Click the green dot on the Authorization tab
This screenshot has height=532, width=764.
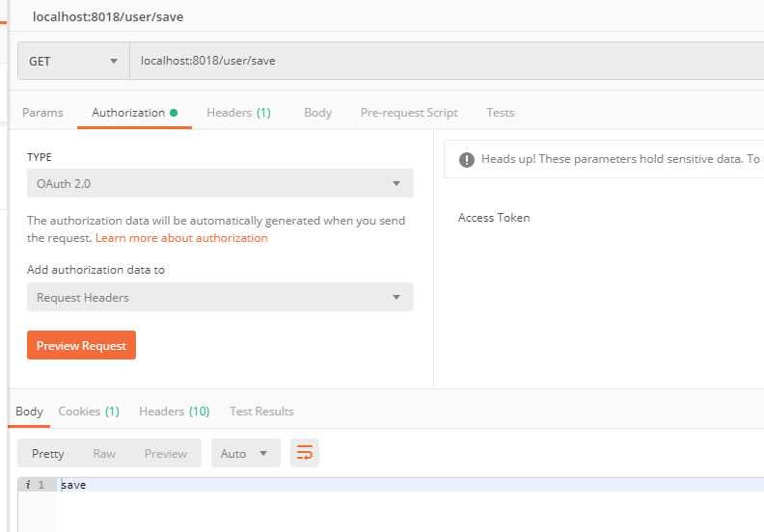click(x=174, y=113)
